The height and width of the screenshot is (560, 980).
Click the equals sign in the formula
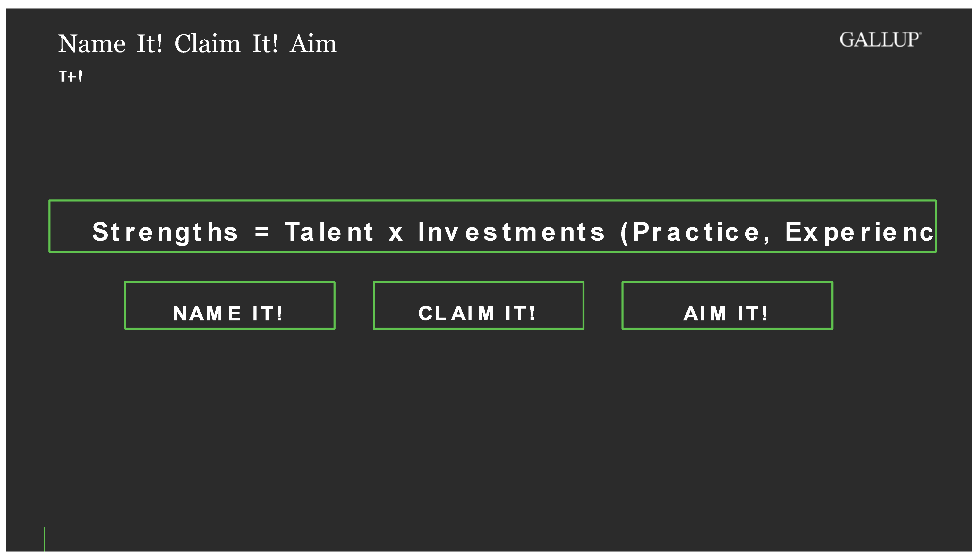[x=262, y=232]
